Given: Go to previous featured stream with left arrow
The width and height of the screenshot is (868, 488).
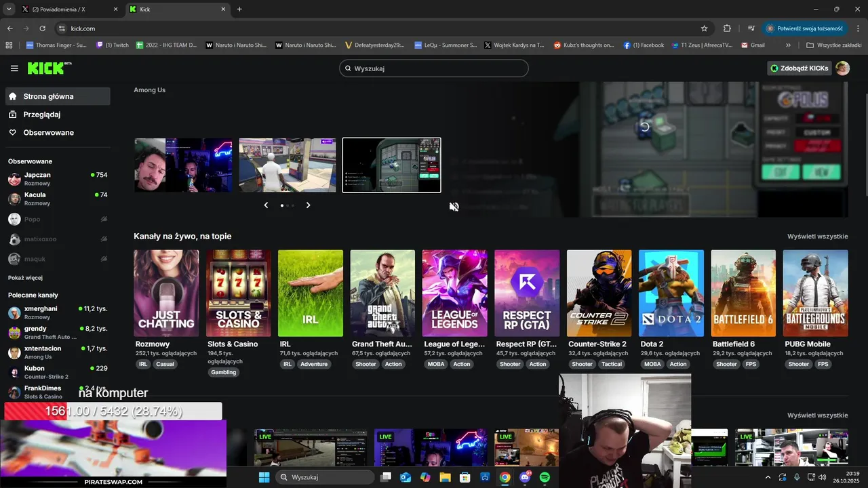Looking at the screenshot, I should pyautogui.click(x=266, y=205).
